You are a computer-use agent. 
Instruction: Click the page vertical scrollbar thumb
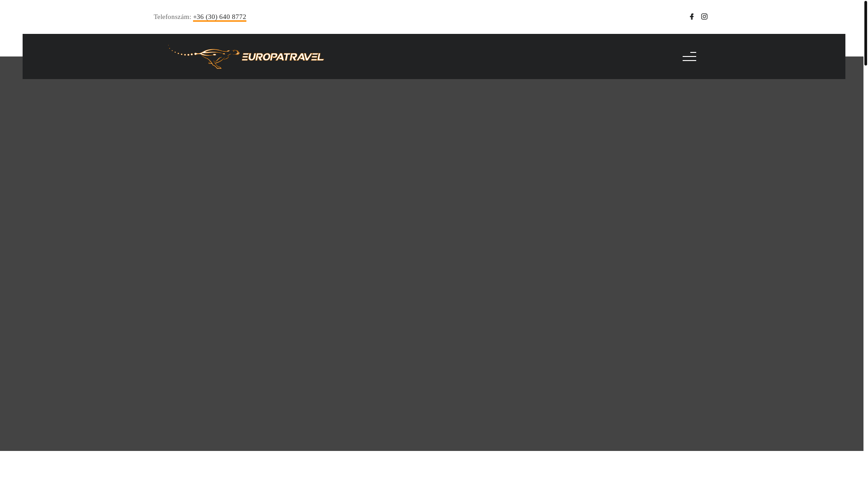(x=866, y=33)
